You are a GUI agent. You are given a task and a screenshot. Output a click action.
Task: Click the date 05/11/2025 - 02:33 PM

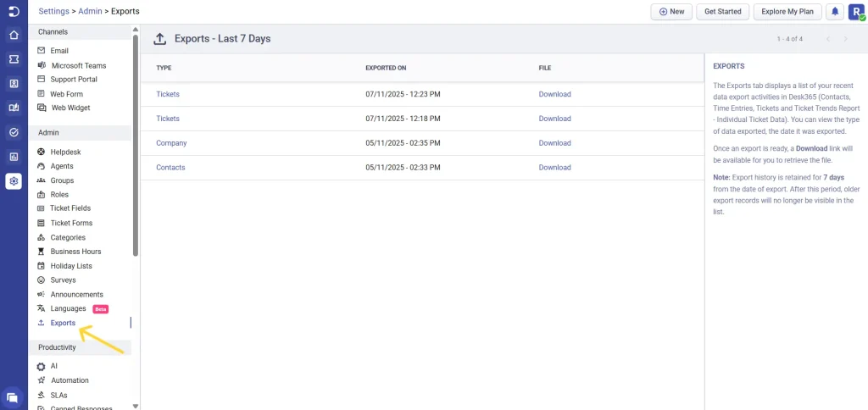403,167
